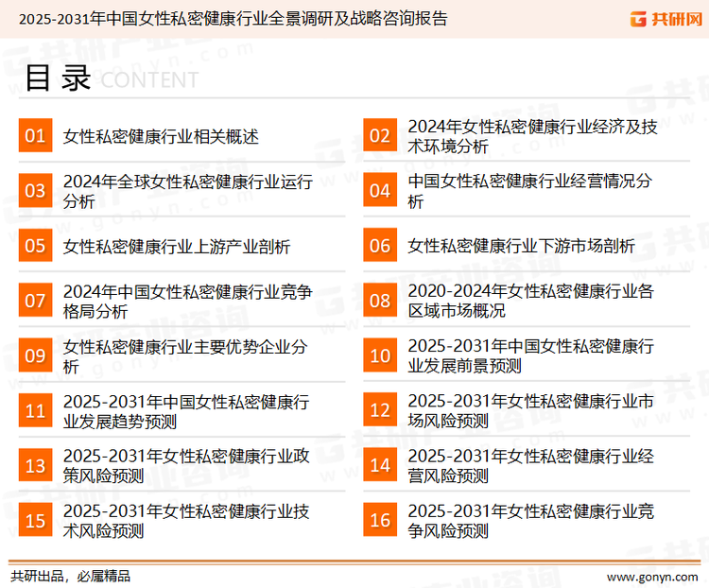709x588 pixels.
Task: Click the orange 14 chapter number box
Action: (380, 465)
